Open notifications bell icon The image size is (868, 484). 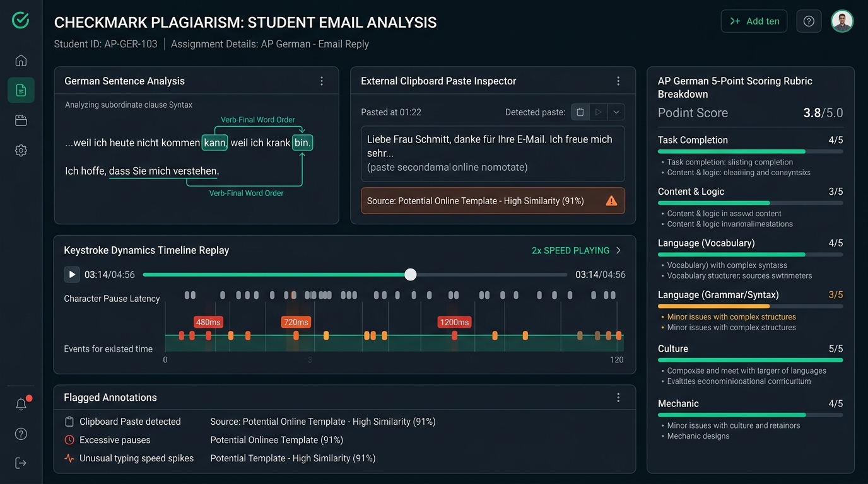click(21, 404)
